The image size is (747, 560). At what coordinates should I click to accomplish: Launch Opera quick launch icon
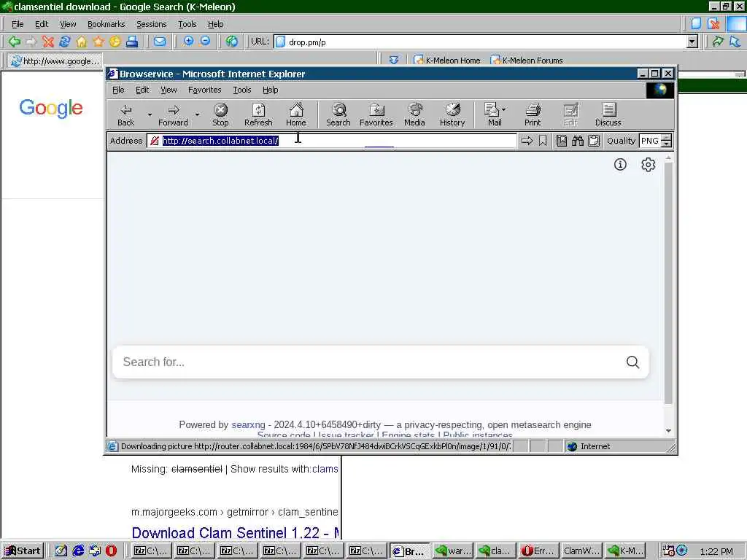(111, 551)
